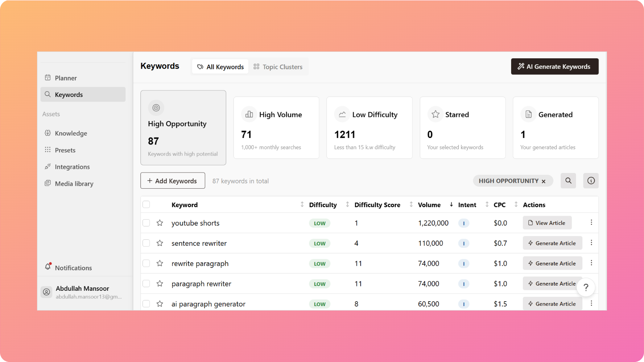Open Notifications from the bell icon
The width and height of the screenshot is (644, 362).
tap(48, 266)
